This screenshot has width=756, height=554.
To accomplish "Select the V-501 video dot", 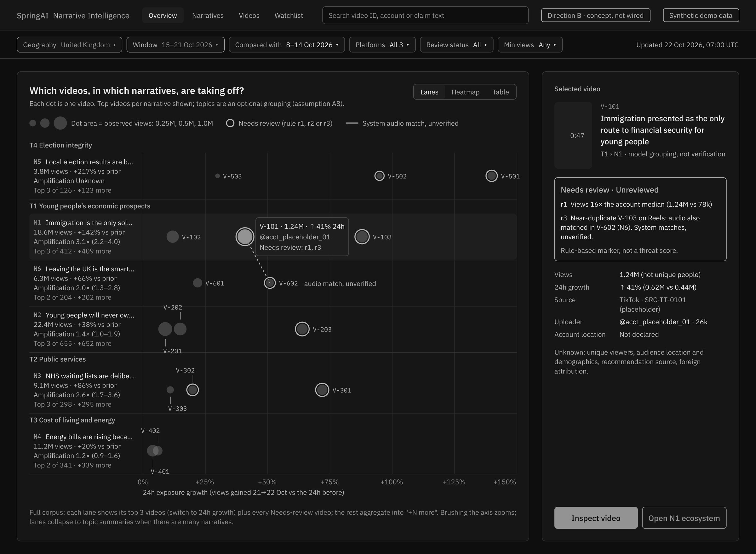I will (x=491, y=176).
